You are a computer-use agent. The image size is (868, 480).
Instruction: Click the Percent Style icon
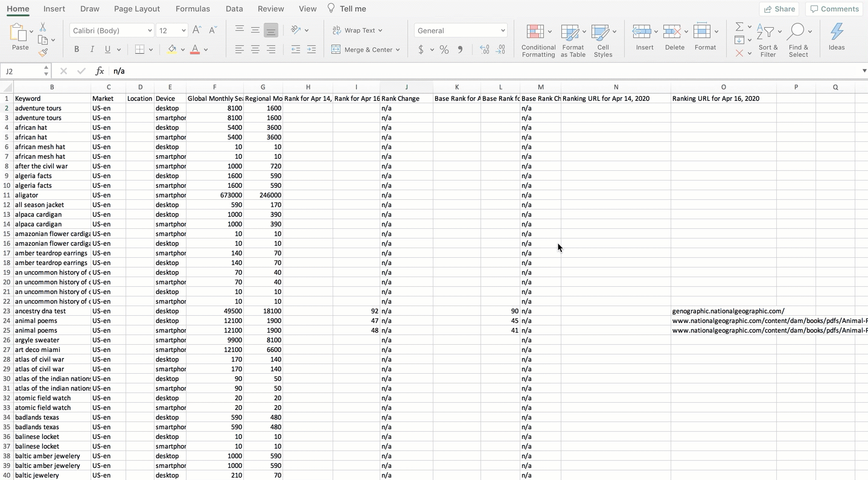click(444, 50)
